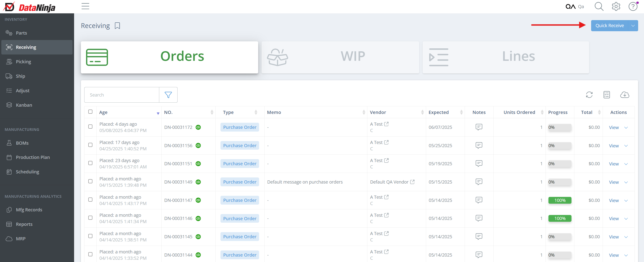This screenshot has width=644, height=262.
Task: Open Kanban in the sidebar
Action: (x=24, y=105)
